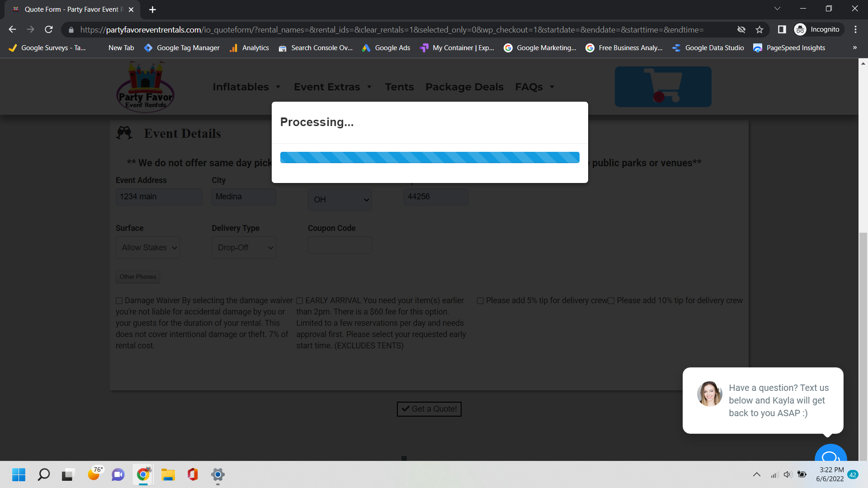Open Google Tag Manager bookmark

tap(182, 48)
